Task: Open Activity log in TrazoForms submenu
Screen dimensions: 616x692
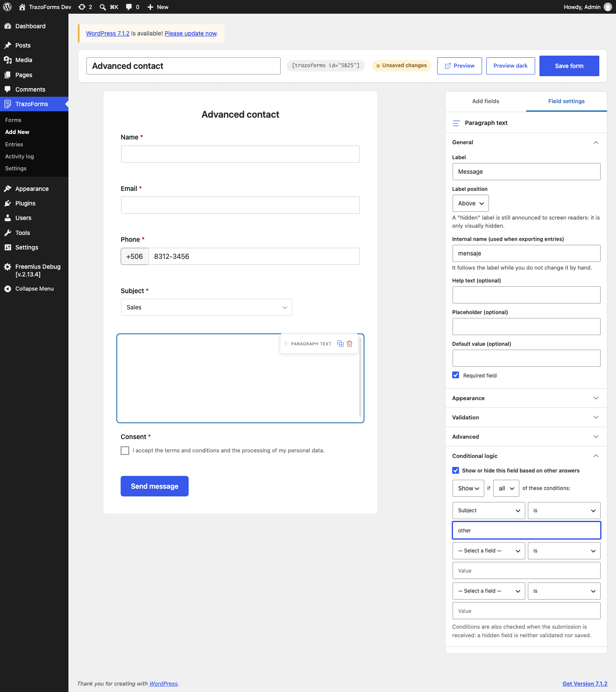Action: click(19, 156)
